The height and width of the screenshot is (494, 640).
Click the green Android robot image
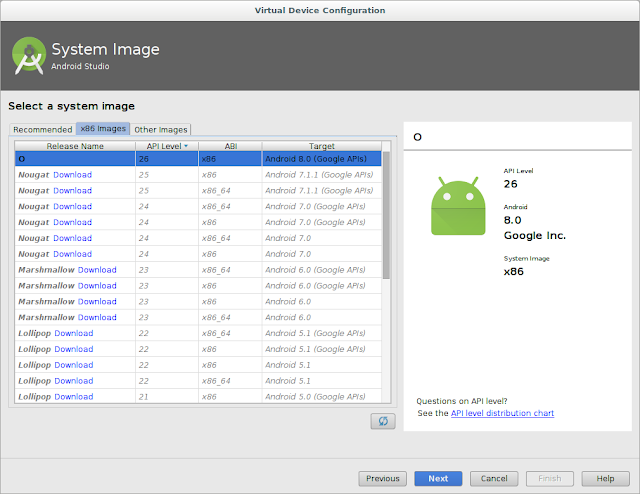tap(458, 206)
